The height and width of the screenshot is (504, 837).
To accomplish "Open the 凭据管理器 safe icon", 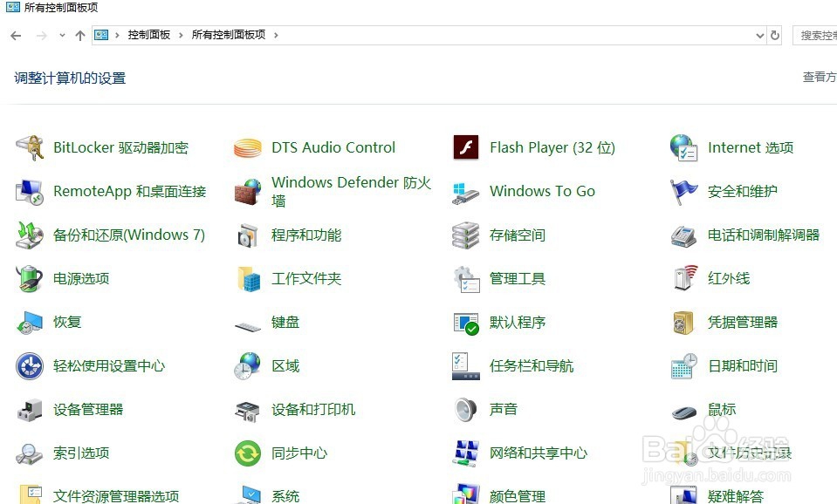I will (x=683, y=323).
